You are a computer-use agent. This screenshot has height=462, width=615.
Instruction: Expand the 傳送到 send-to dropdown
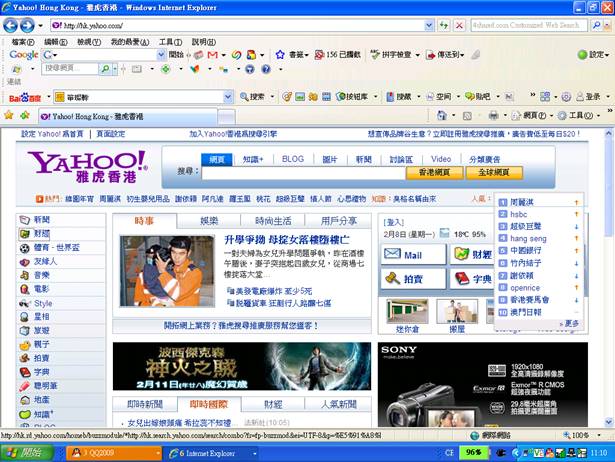[462, 55]
